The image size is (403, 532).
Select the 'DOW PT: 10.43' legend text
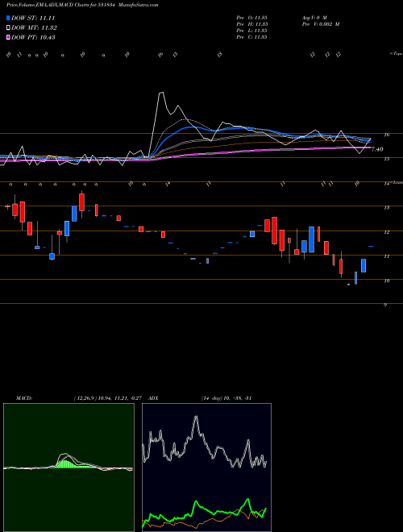(x=33, y=37)
